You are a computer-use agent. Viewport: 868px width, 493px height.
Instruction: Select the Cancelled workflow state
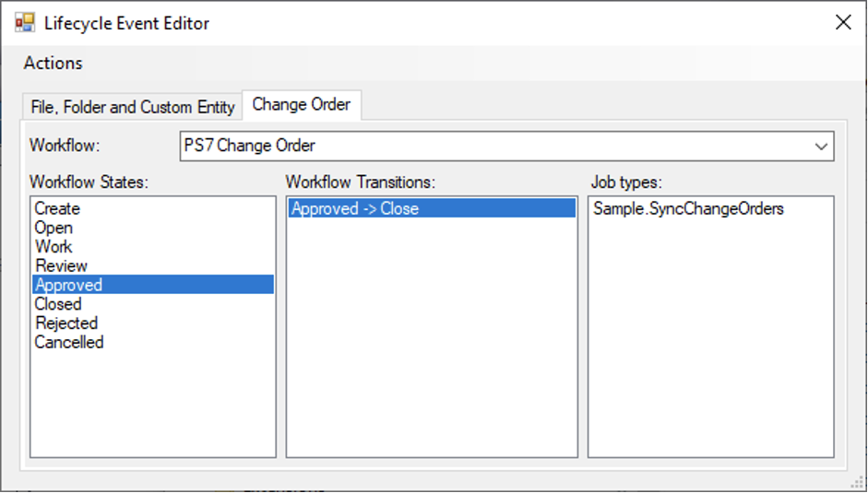tap(69, 343)
